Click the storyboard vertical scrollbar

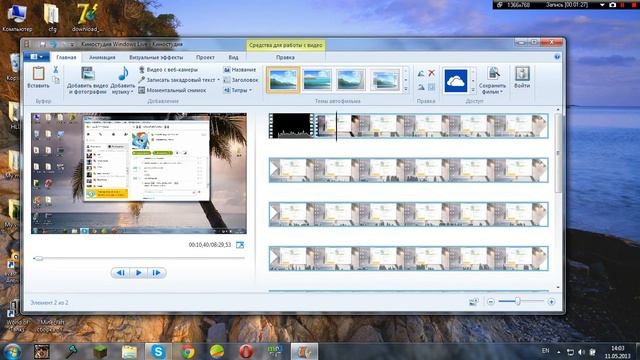point(558,153)
